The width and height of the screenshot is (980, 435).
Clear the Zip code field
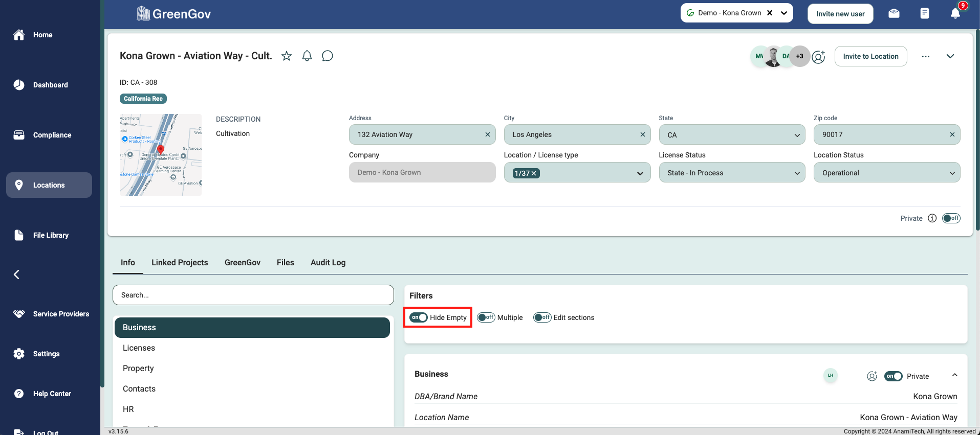tap(952, 134)
